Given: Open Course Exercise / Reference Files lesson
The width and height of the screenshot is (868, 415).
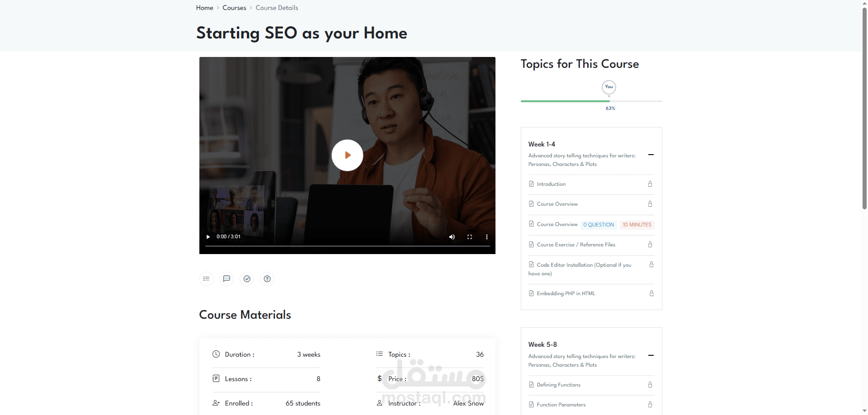Looking at the screenshot, I should (x=576, y=245).
